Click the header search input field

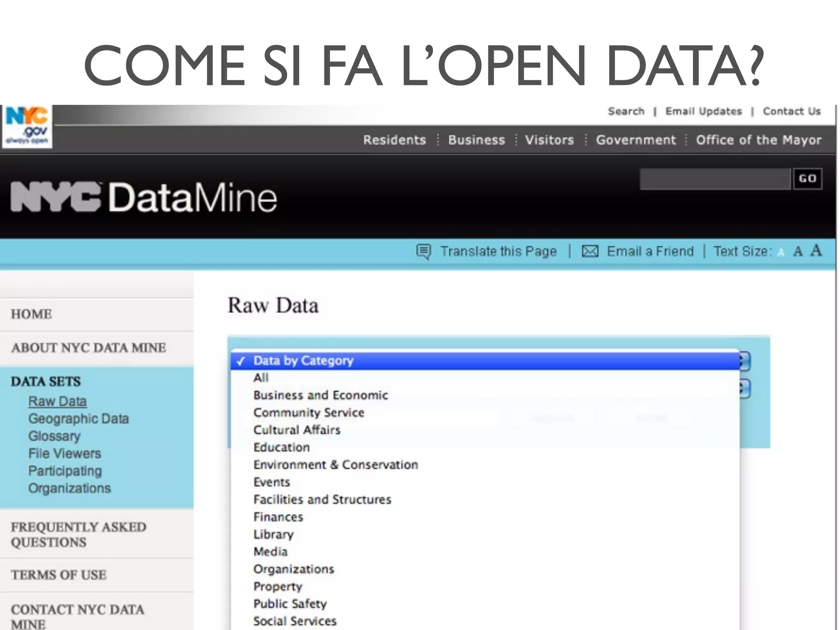tap(715, 179)
